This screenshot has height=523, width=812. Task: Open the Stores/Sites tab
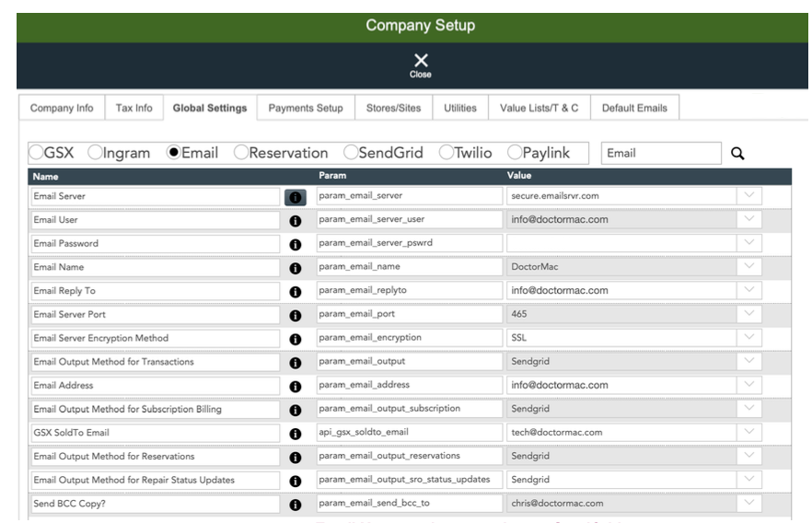coord(392,108)
